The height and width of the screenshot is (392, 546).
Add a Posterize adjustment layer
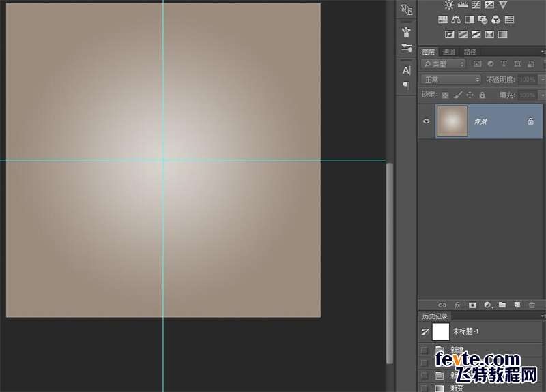[x=463, y=35]
